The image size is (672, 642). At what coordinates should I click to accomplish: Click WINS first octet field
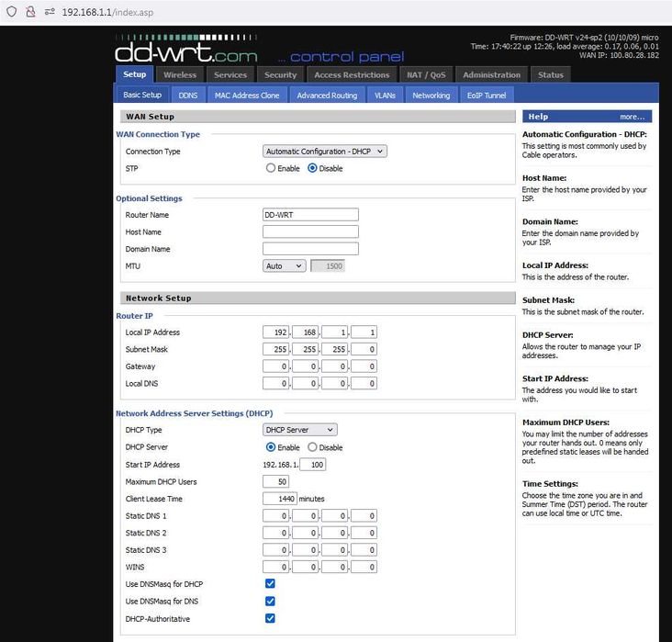pos(275,567)
